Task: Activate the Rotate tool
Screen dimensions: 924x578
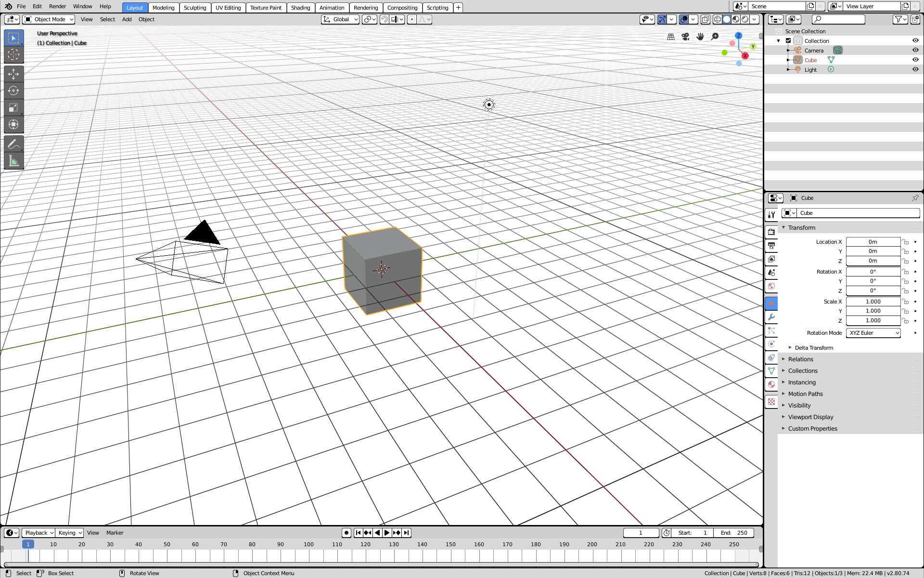Action: pos(13,91)
